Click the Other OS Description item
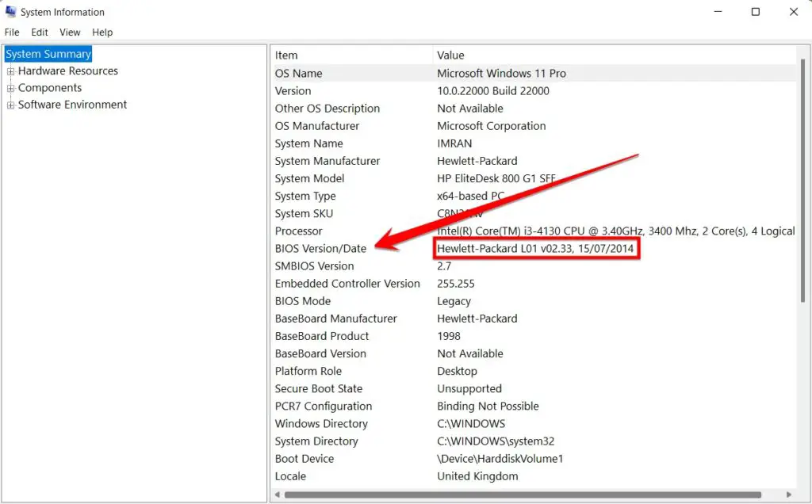812x504 pixels. 327,109
